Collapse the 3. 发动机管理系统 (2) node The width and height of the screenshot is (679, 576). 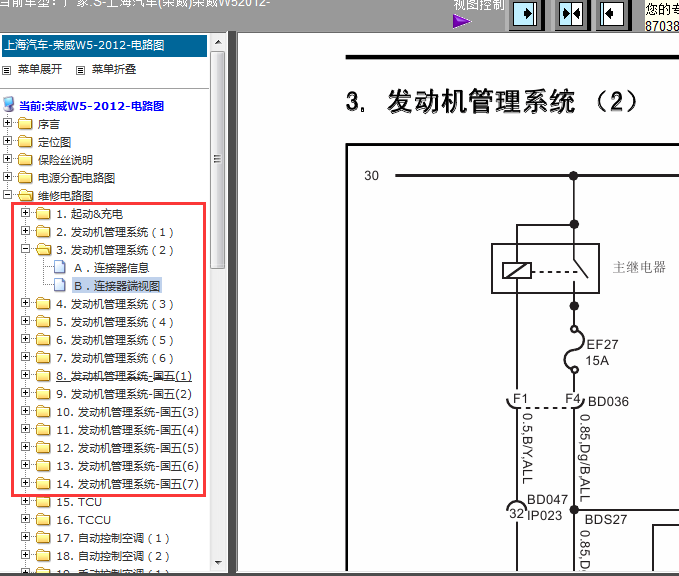25,249
